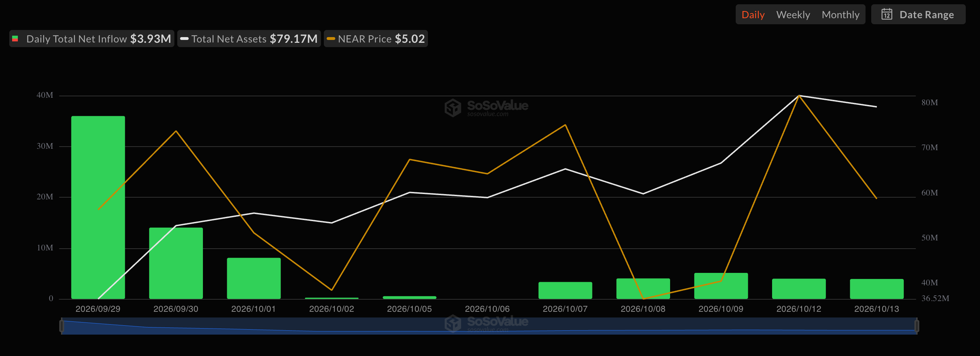Click the blue timeline range navigator
Image resolution: width=980 pixels, height=356 pixels.
click(489, 326)
